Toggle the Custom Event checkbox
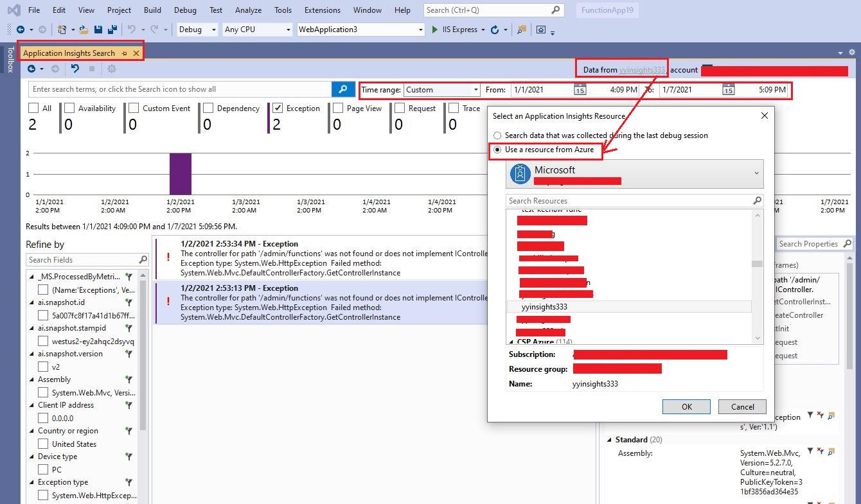The height and width of the screenshot is (504, 861). point(134,109)
